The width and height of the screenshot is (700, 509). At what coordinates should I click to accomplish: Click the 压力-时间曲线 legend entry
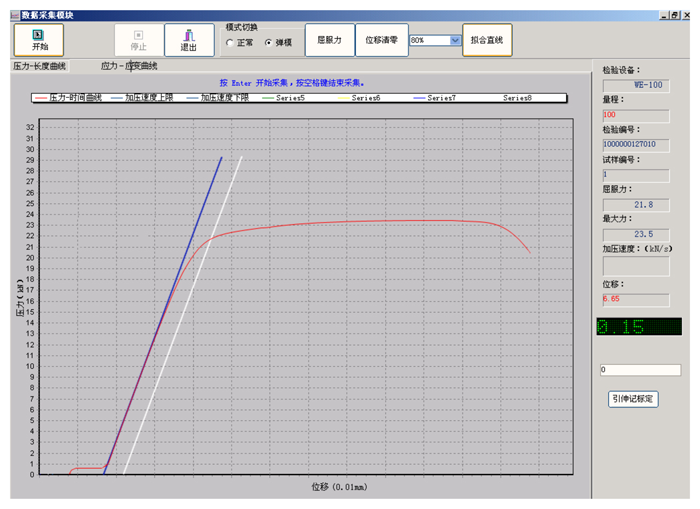70,98
